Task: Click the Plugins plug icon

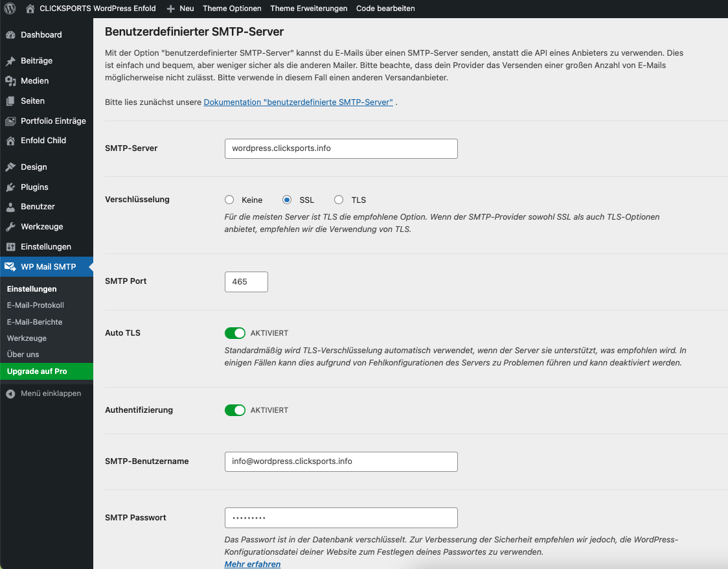Action: (x=10, y=187)
